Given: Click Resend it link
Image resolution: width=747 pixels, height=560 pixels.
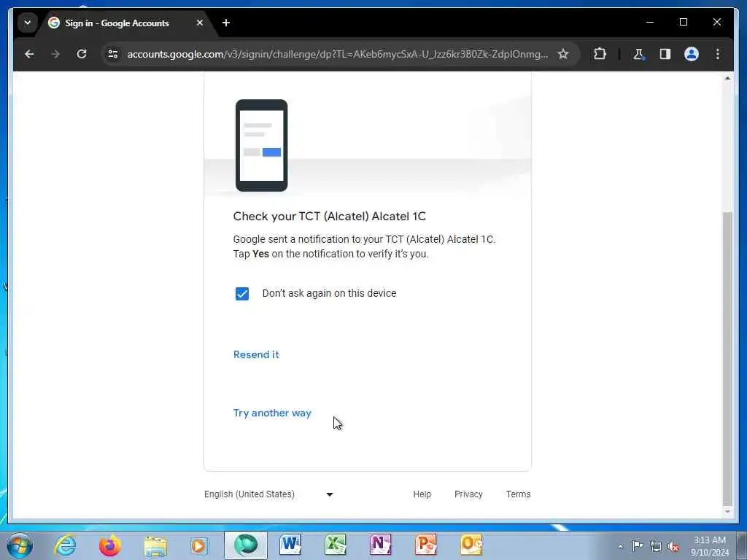Looking at the screenshot, I should pyautogui.click(x=256, y=354).
